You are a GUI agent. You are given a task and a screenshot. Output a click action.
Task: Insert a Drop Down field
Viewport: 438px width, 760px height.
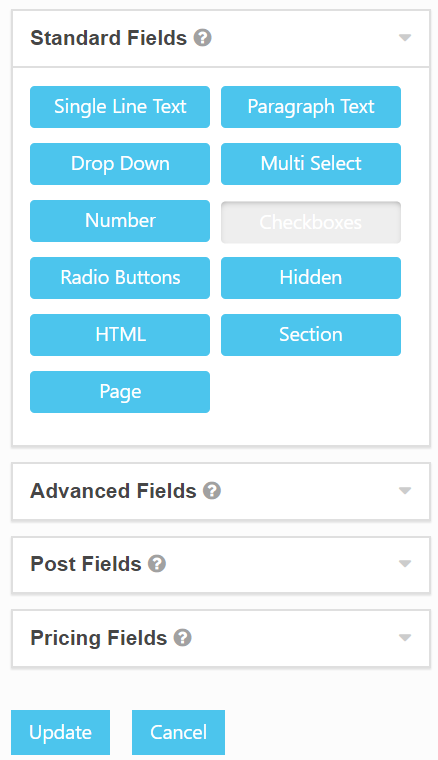pyautogui.click(x=120, y=164)
